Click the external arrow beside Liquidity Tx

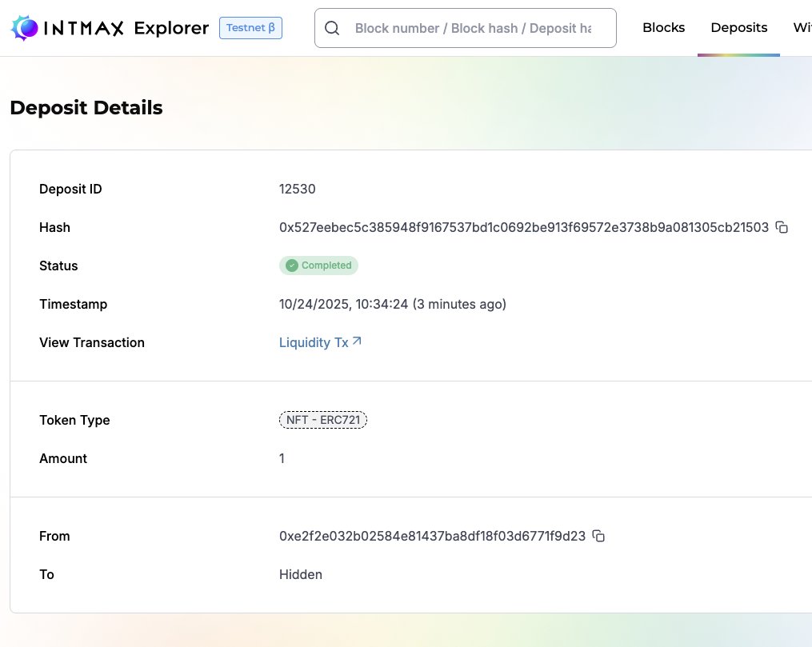pos(357,341)
